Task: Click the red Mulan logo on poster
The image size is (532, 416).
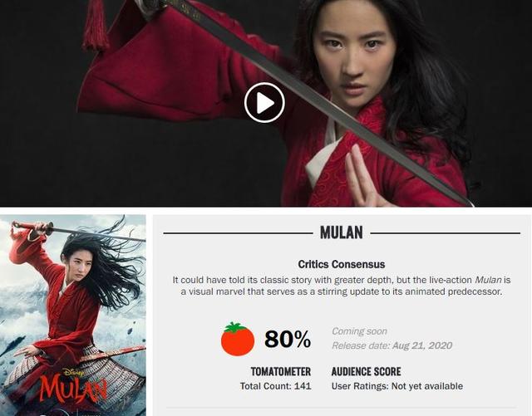Action: click(73, 388)
